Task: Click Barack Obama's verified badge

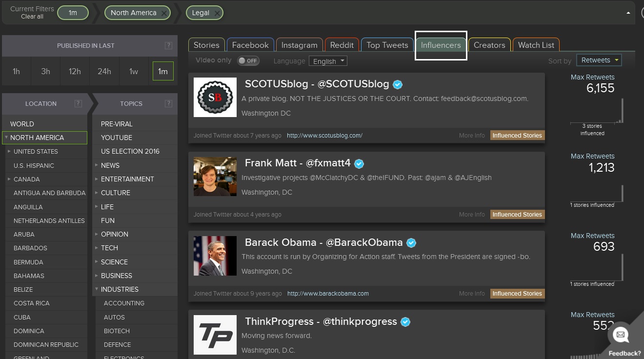Action: click(411, 243)
